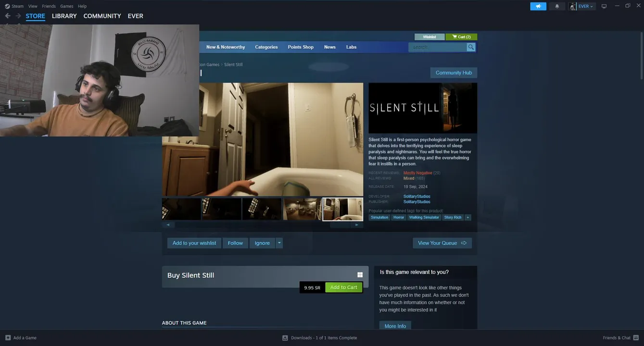Click Mostly Negative recent reviews
The image size is (644, 346).
[x=418, y=173]
